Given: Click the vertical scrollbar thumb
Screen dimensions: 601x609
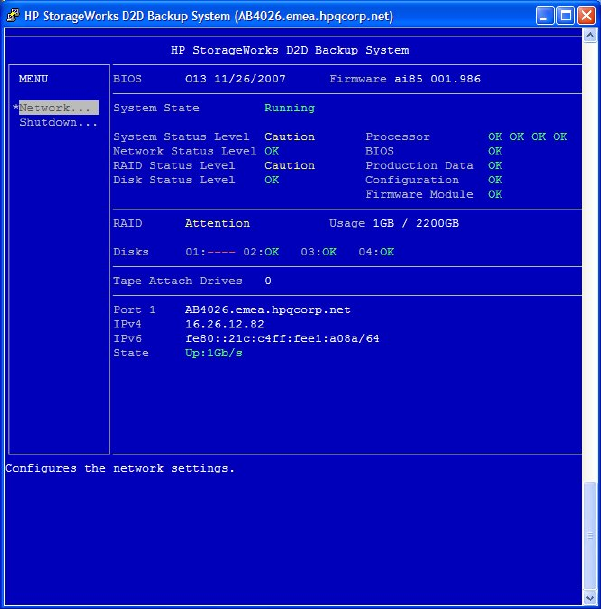Looking at the screenshot, I should point(590,536).
